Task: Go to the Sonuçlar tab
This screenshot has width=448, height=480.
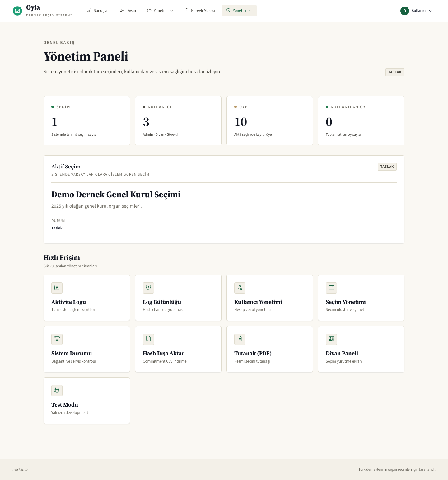Action: tap(98, 11)
